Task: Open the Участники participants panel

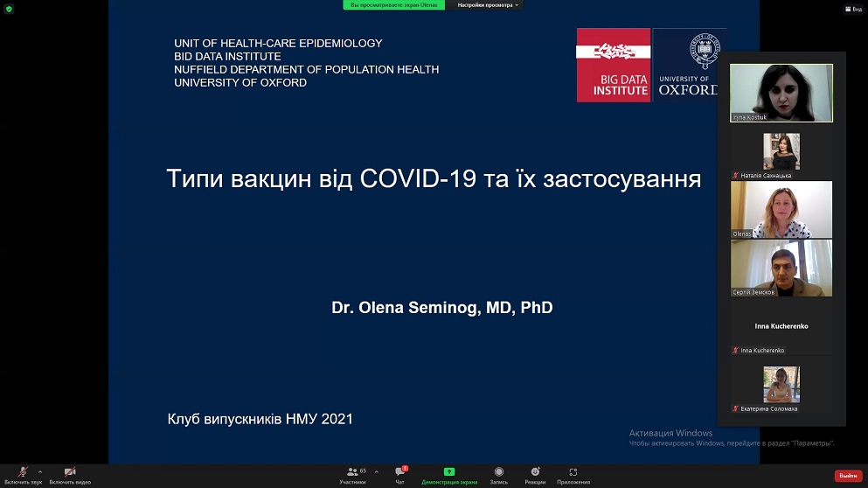Action: tap(352, 473)
